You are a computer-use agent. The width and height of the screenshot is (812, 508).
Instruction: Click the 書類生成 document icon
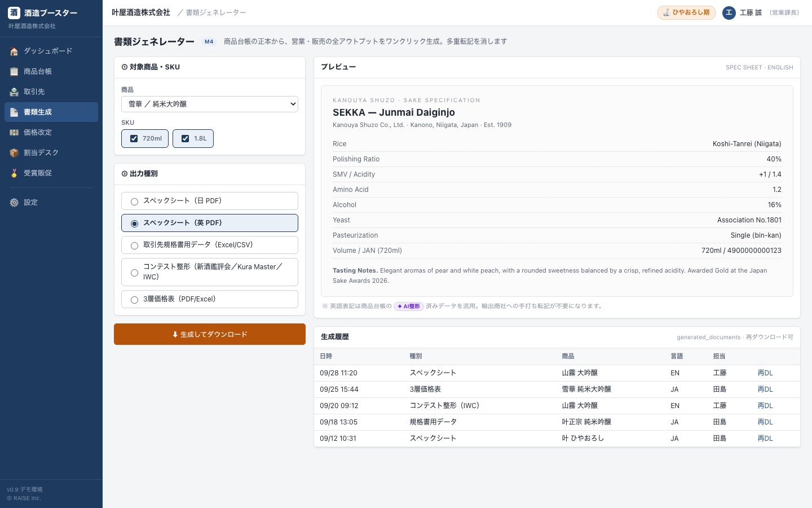click(x=14, y=112)
